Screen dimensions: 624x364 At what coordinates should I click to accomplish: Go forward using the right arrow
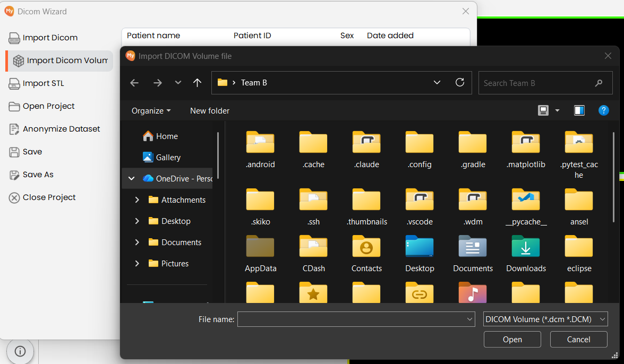158,83
